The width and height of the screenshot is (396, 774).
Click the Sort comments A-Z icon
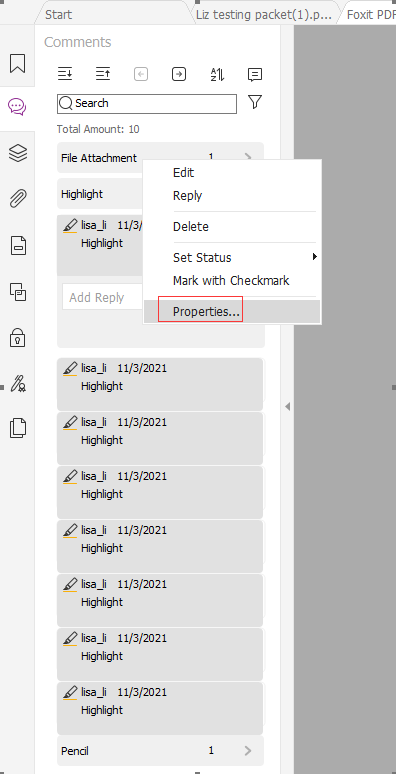pos(217,75)
